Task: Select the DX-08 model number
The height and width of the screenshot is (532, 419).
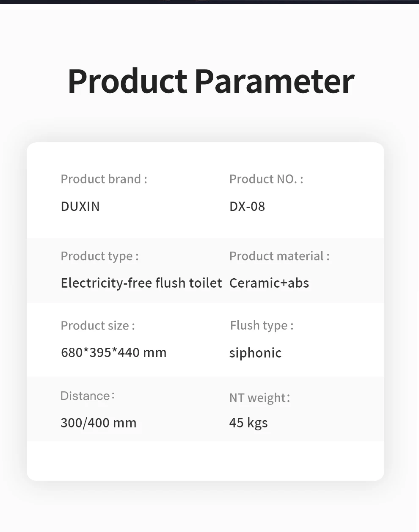Action: click(247, 206)
